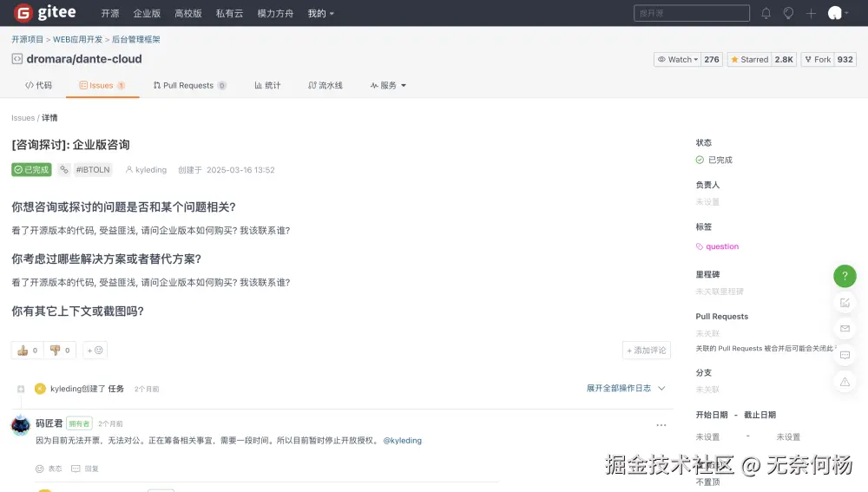Reply to 码匠君's comment
The width and height of the screenshot is (868, 492).
85,469
